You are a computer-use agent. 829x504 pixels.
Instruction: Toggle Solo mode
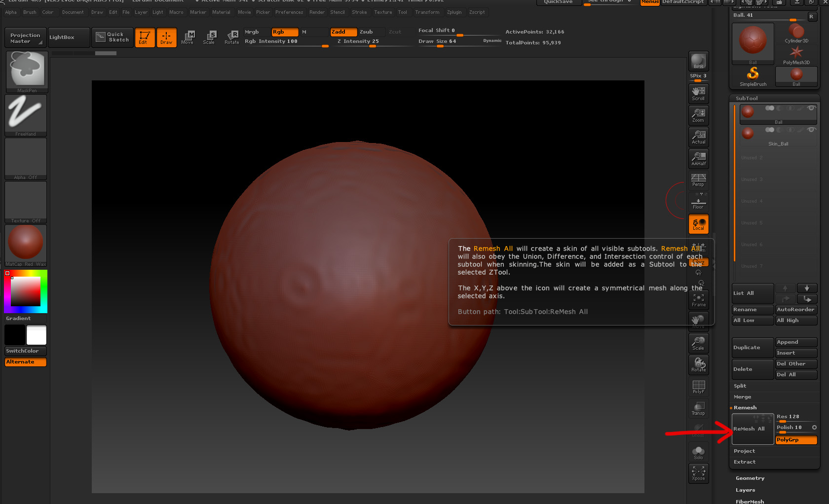point(698,452)
